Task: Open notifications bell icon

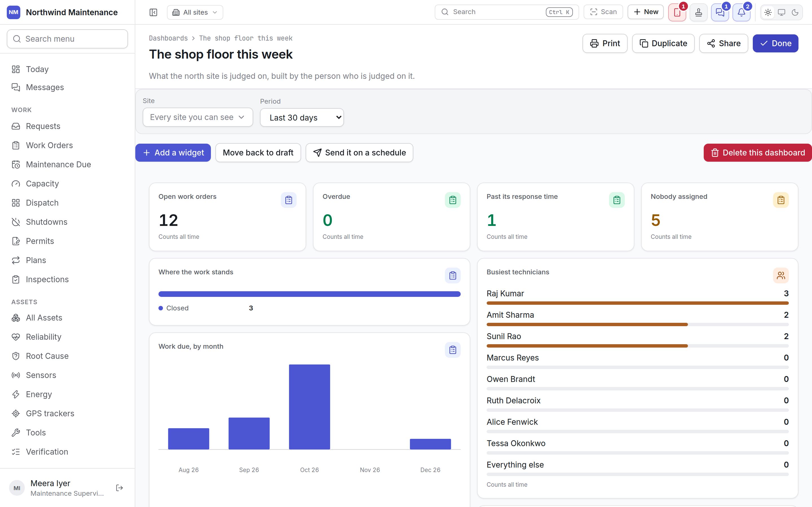Action: (742, 12)
